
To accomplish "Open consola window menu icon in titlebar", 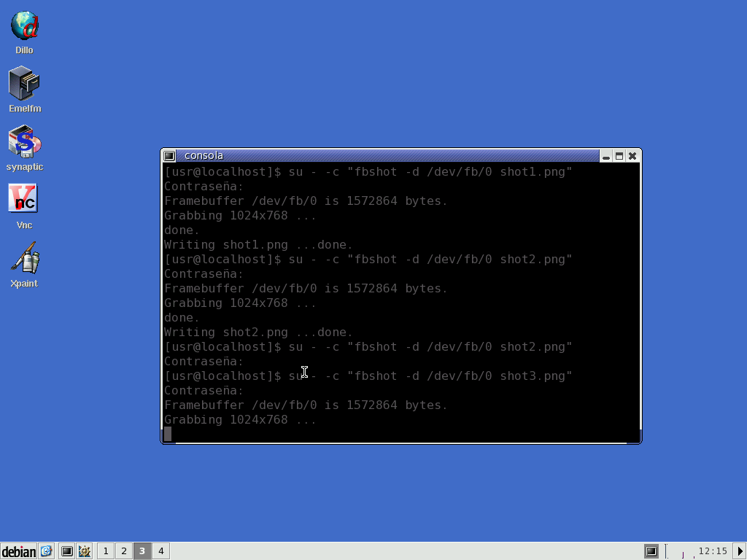I will [169, 156].
